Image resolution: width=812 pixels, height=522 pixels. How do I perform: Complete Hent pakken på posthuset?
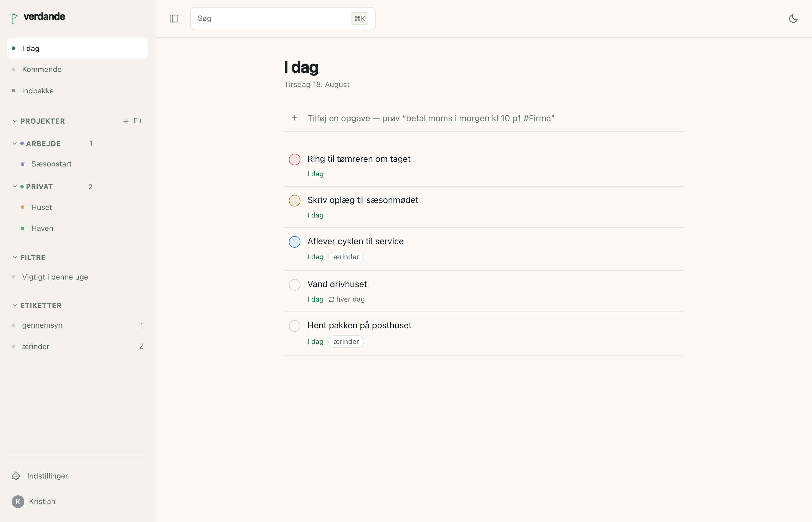tap(295, 326)
